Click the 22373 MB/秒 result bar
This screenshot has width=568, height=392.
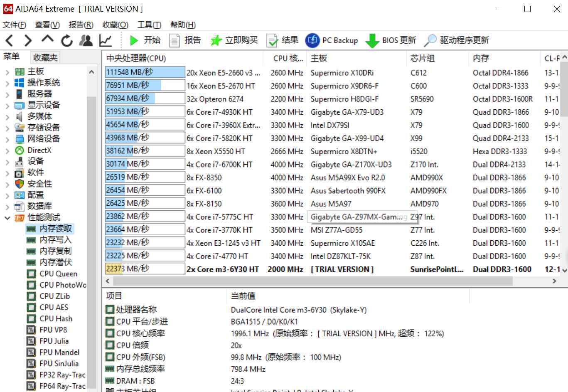pos(145,269)
